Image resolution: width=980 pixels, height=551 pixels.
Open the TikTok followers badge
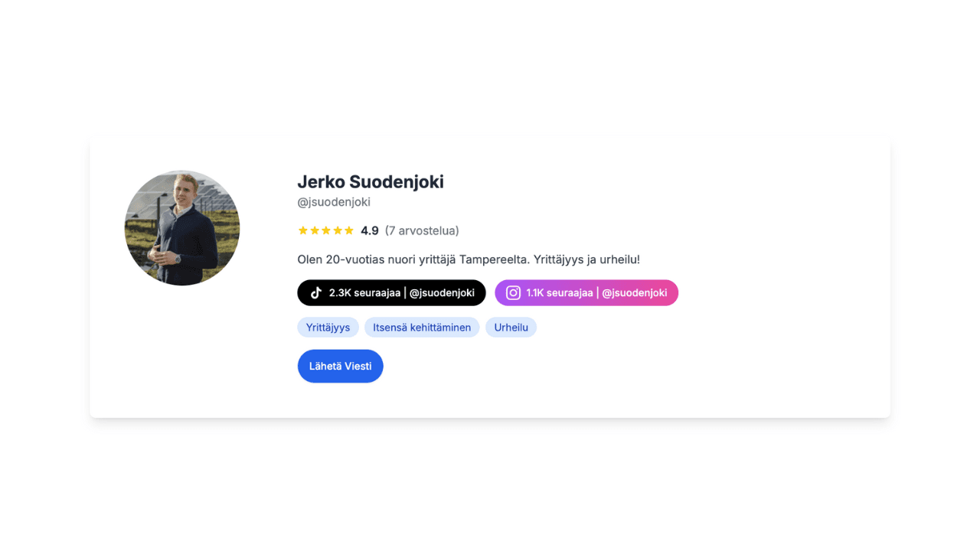click(391, 292)
